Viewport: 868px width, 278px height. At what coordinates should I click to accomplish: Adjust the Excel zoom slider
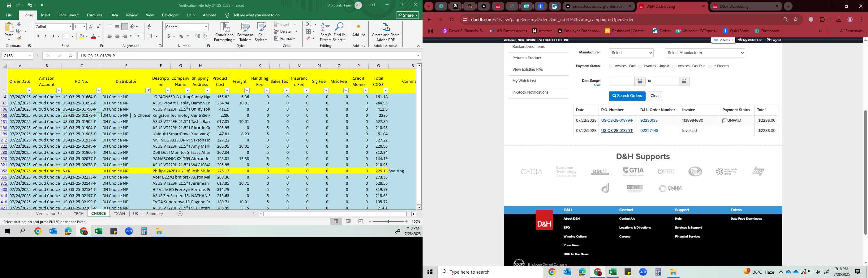click(388, 221)
